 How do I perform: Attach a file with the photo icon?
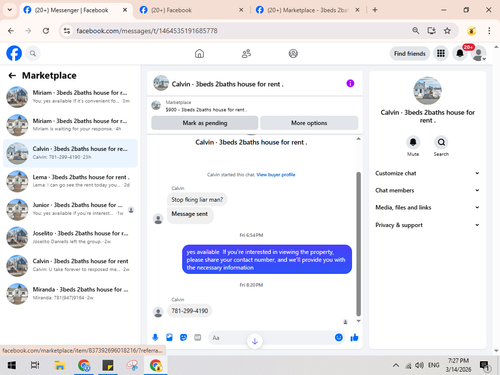[169, 337]
